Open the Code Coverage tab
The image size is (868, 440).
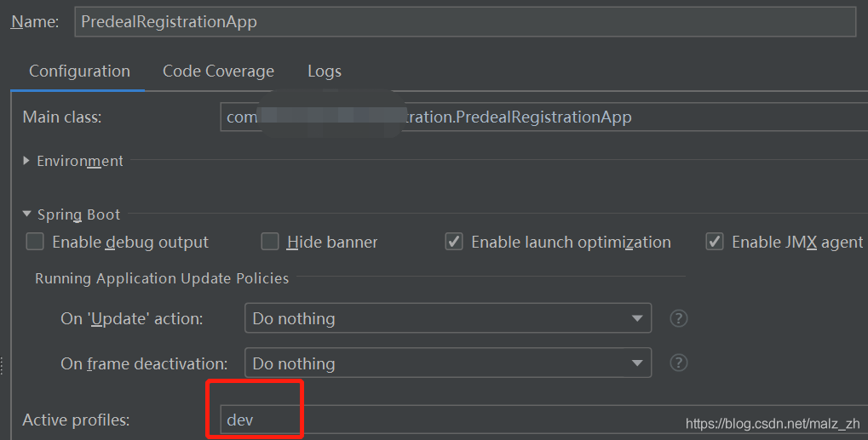point(218,71)
